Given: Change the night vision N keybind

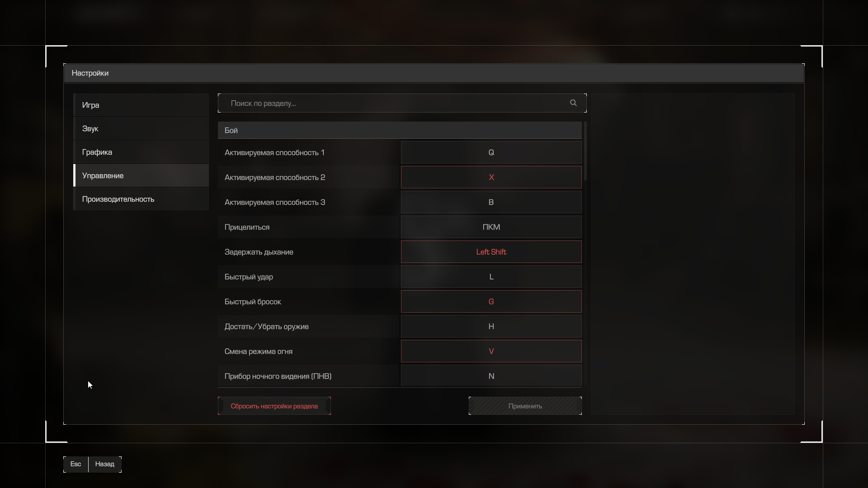Looking at the screenshot, I should [491, 376].
